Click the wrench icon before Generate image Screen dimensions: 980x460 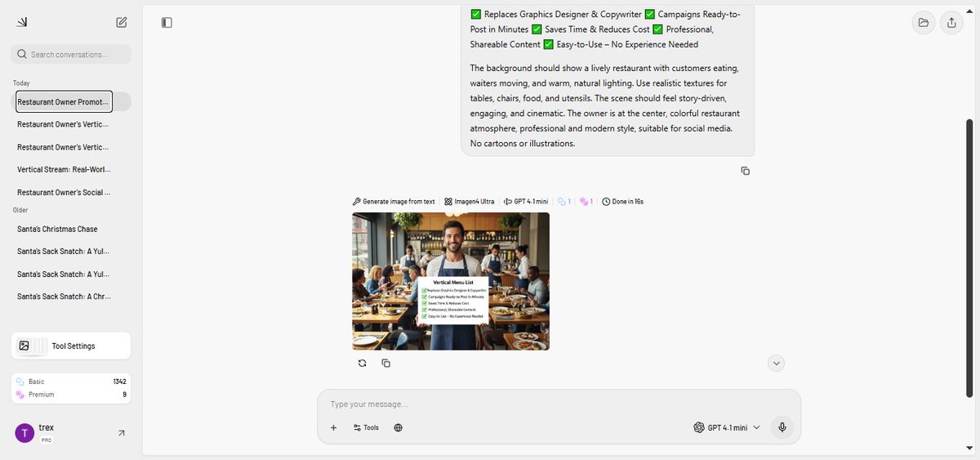point(356,201)
